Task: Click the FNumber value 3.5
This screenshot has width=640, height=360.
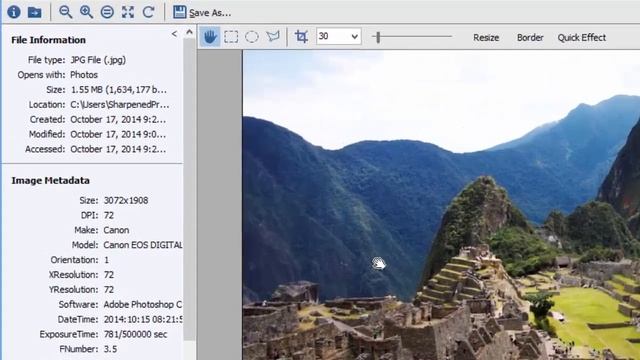Action: point(110,349)
